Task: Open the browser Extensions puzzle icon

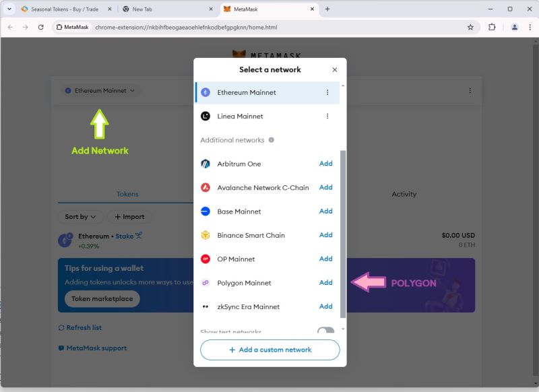Action: coord(492,28)
